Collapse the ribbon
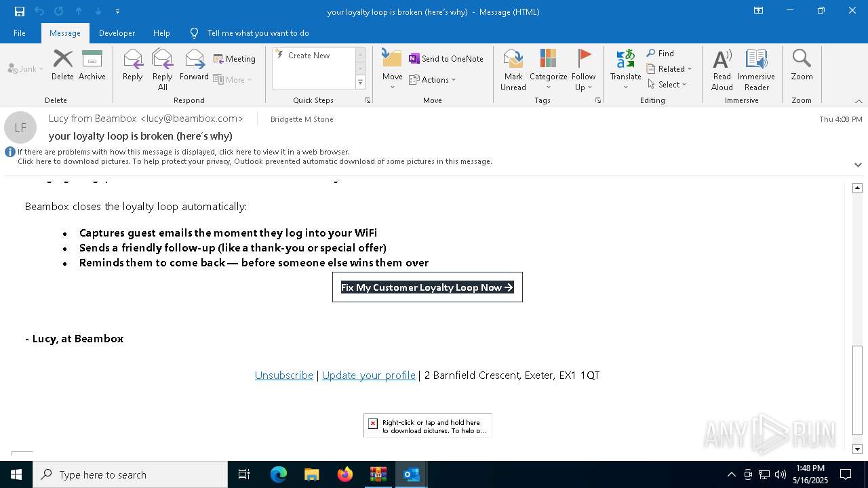This screenshot has height=488, width=868. [859, 101]
